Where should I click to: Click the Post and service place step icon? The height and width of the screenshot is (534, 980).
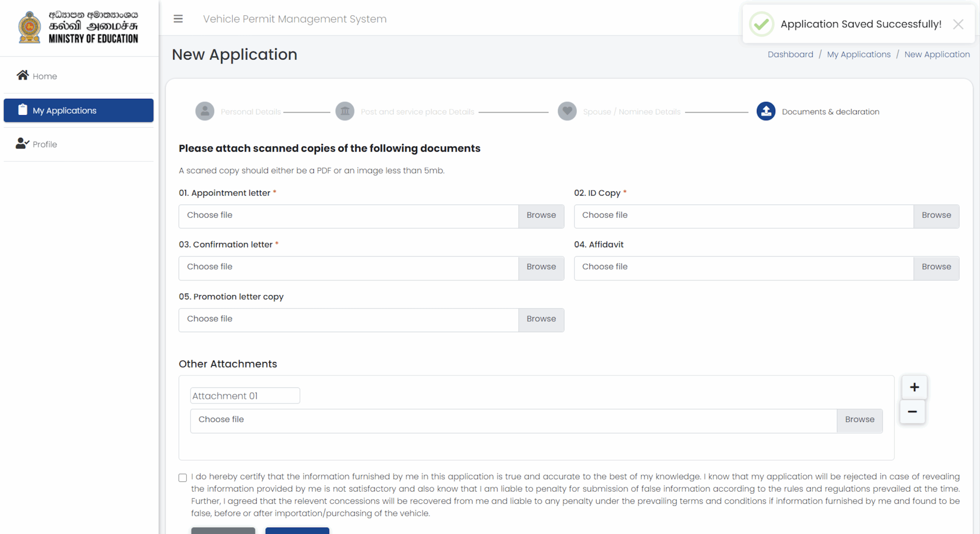point(345,111)
